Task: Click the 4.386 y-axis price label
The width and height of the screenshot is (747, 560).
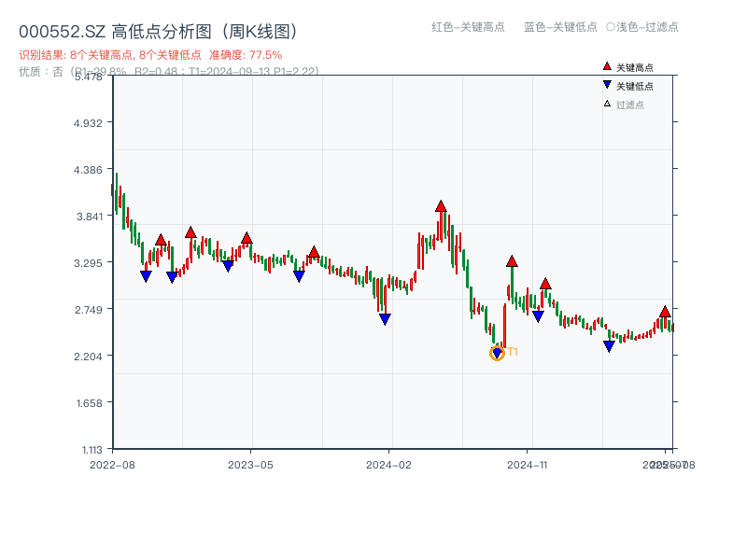Action: pos(92,170)
